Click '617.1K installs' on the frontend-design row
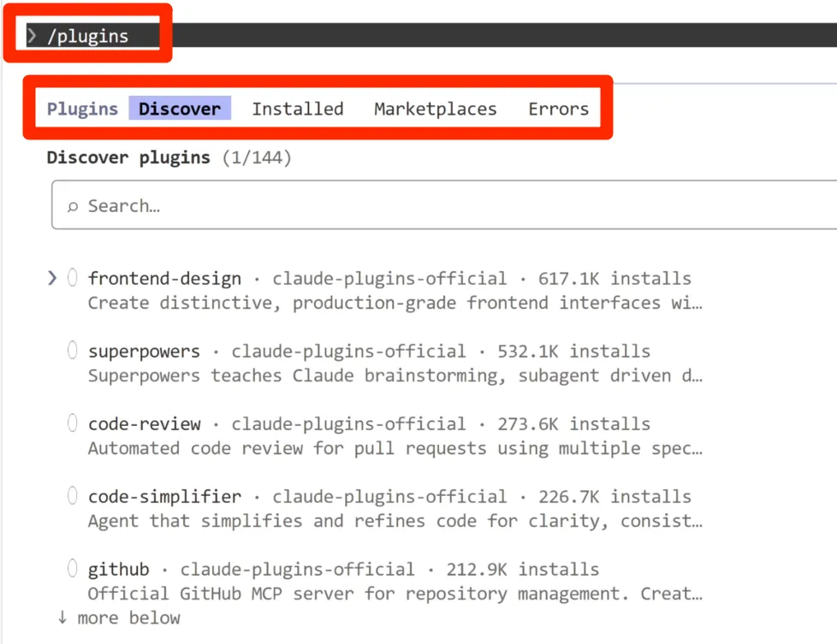This screenshot has width=837, height=644. pos(614,279)
